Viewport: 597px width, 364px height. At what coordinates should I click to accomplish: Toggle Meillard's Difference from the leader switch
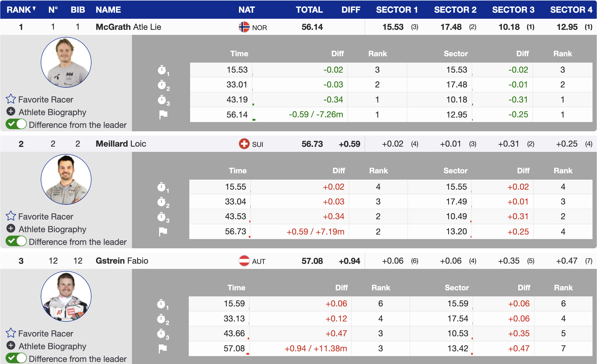pyautogui.click(x=16, y=241)
